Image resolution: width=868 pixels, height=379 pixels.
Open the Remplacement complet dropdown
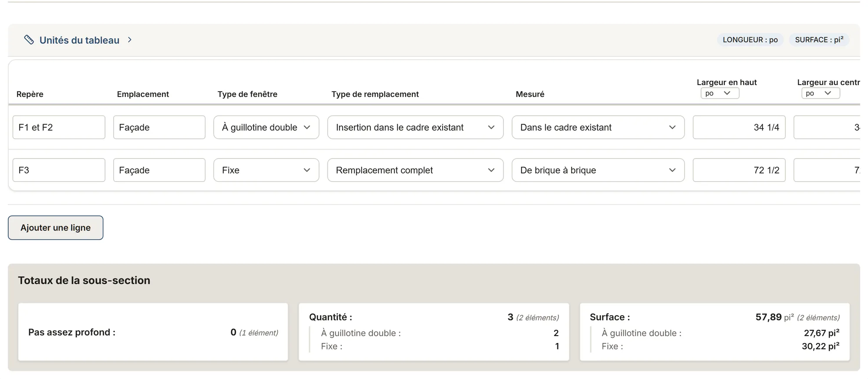(x=415, y=170)
